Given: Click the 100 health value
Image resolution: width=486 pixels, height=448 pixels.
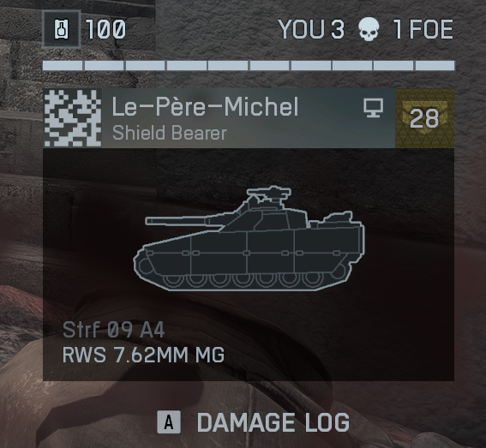Looking at the screenshot, I should 106,30.
